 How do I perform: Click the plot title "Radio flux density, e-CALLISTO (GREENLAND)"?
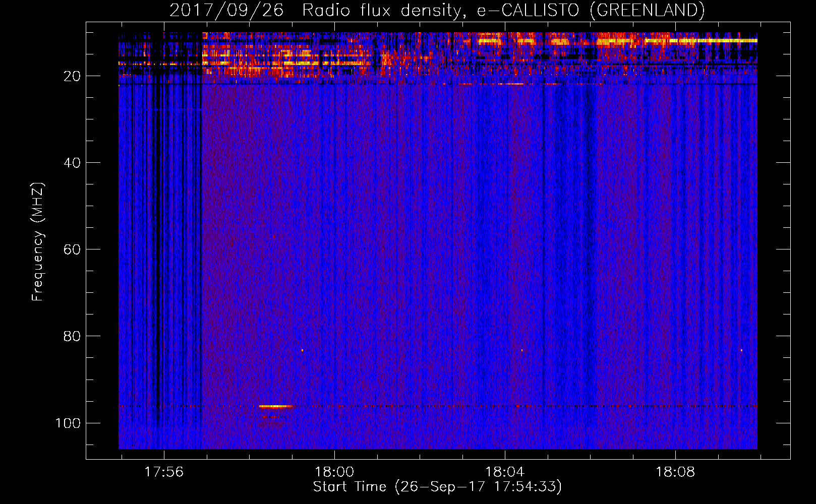pyautogui.click(x=503, y=10)
